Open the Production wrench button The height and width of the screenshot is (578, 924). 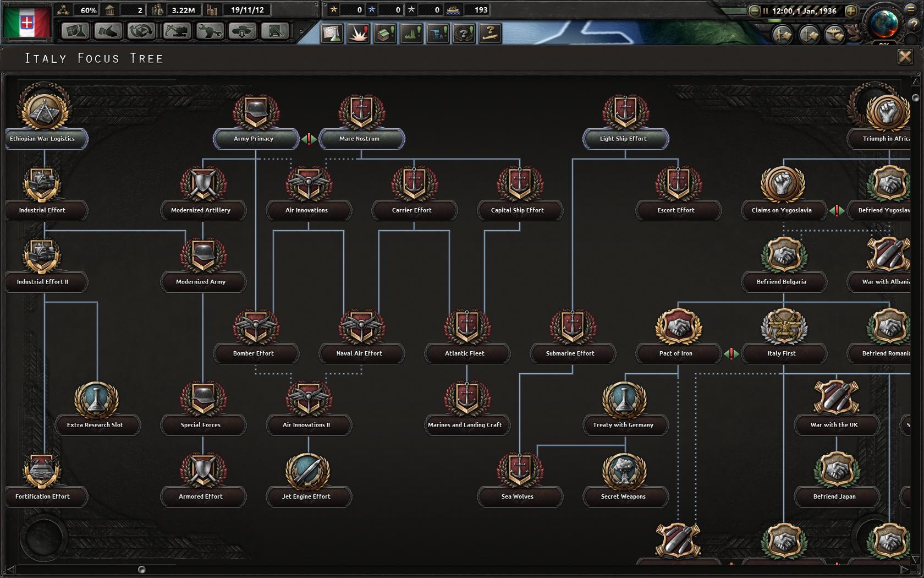click(x=210, y=31)
